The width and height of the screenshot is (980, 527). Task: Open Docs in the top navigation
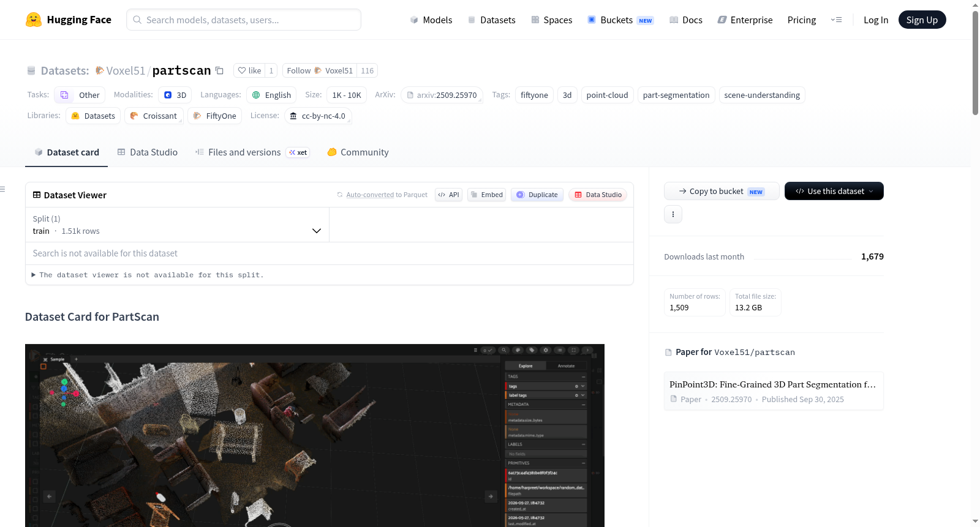686,20
